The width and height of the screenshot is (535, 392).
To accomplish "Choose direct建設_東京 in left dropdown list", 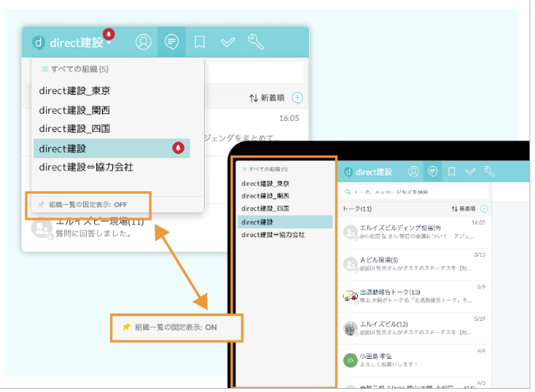I will click(x=74, y=91).
